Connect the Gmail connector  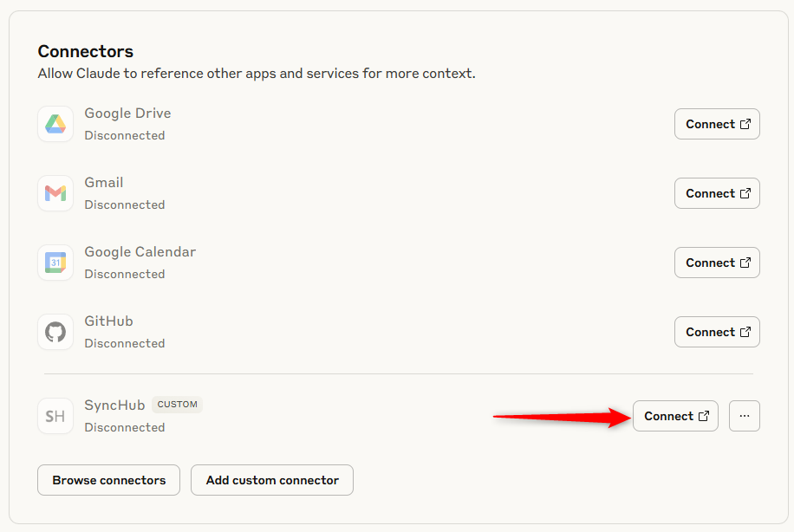717,193
